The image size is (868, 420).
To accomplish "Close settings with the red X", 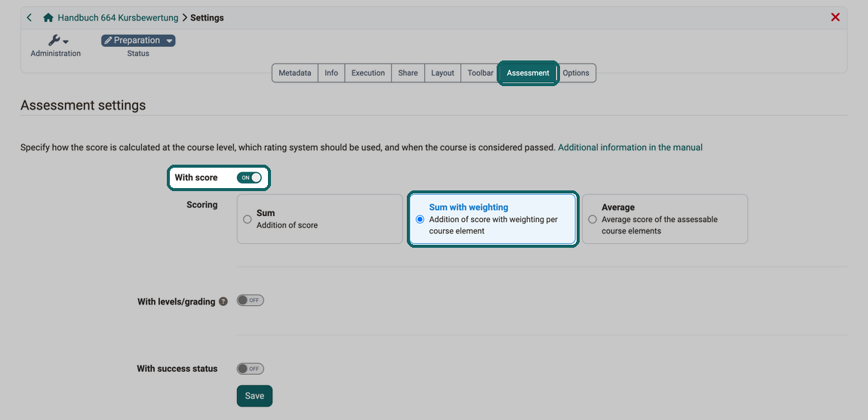I will [836, 17].
